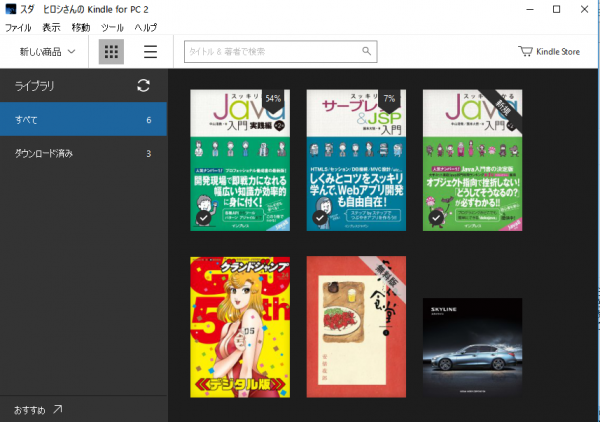This screenshot has width=600, height=422.
Task: Maximize the Kindle window
Action: click(x=557, y=9)
